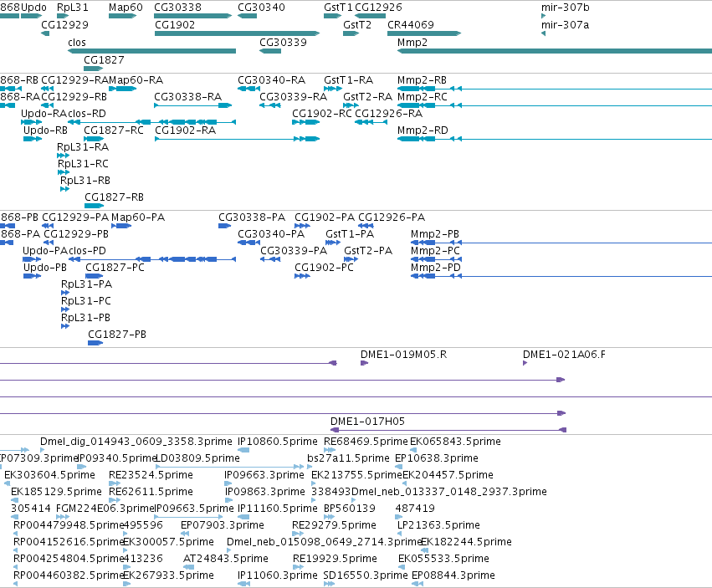Select the RE19929.5prime EST label
Screen dimensions: 712x588
(336, 559)
